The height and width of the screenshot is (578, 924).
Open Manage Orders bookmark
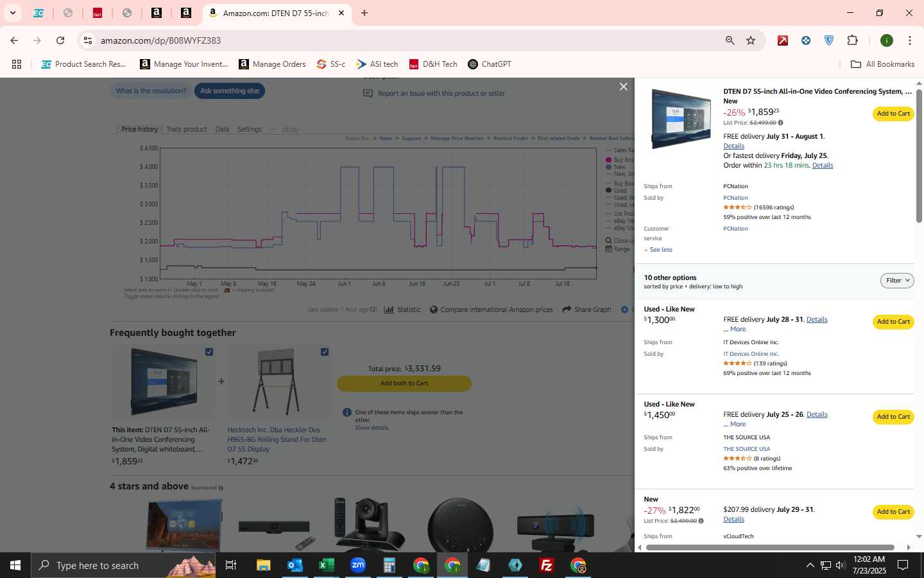(x=272, y=64)
